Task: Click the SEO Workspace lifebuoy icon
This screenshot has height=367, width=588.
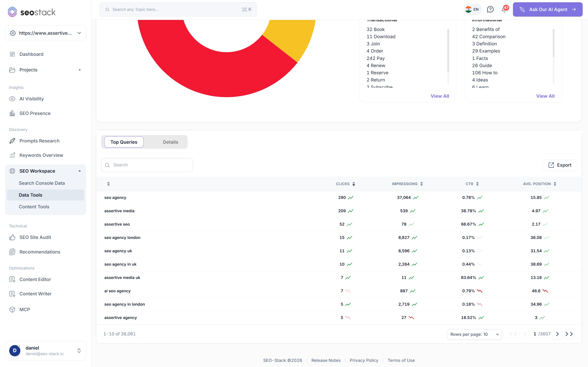Action: click(x=12, y=171)
